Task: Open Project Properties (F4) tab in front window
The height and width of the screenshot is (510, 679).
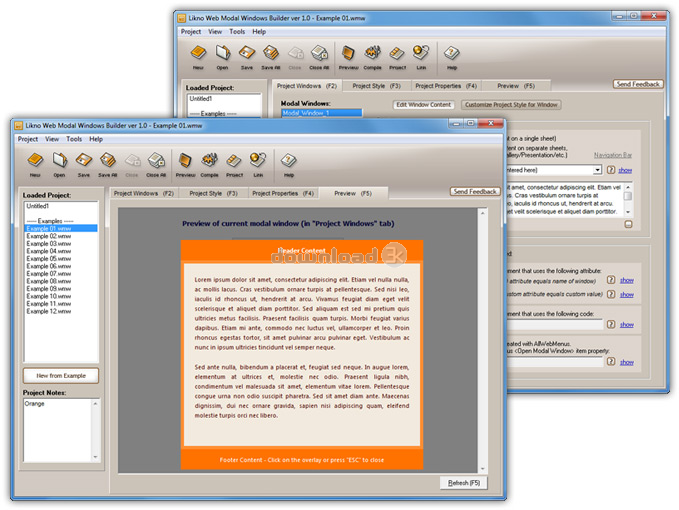Action: 283,192
